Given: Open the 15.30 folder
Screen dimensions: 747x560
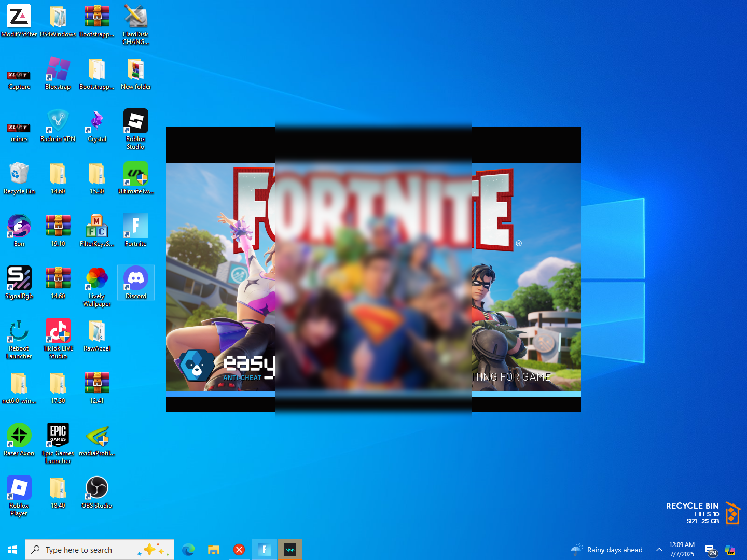Looking at the screenshot, I should [x=96, y=178].
